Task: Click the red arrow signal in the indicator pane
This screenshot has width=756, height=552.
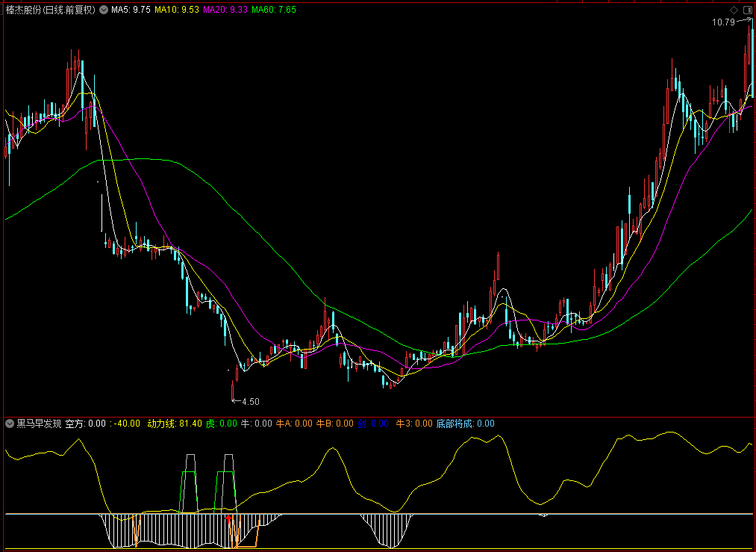Action: [228, 518]
